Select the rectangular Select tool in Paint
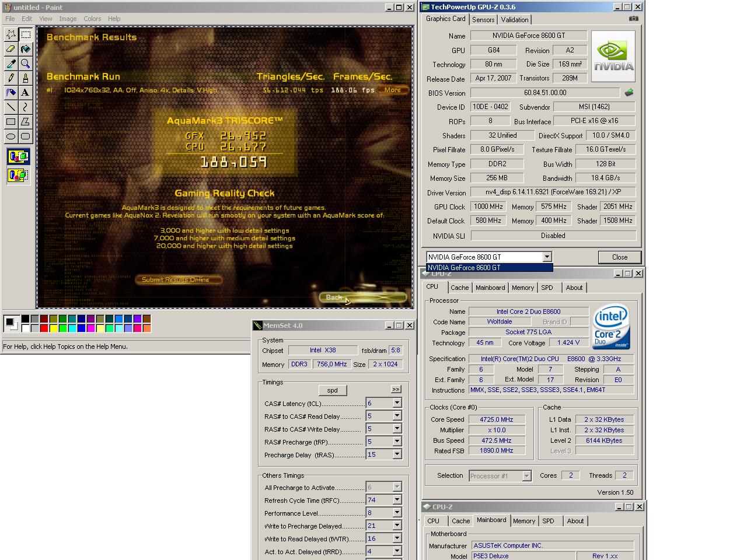This screenshot has height=560, width=747. [x=26, y=34]
